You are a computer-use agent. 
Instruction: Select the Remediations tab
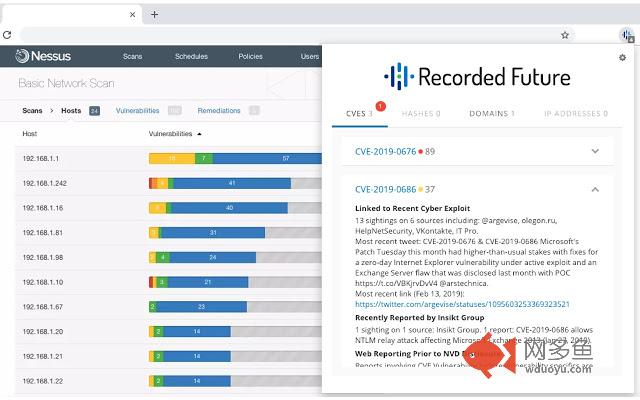pos(219,111)
